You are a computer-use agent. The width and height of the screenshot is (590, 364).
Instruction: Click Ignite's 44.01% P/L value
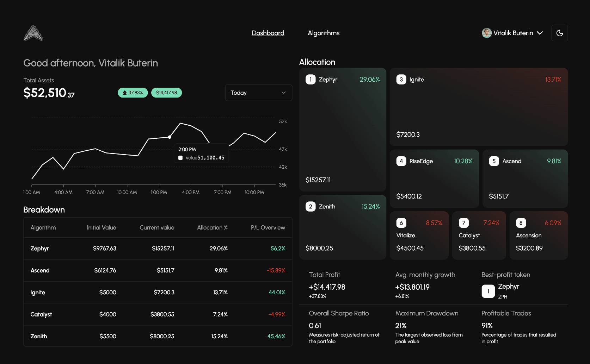coord(277,293)
